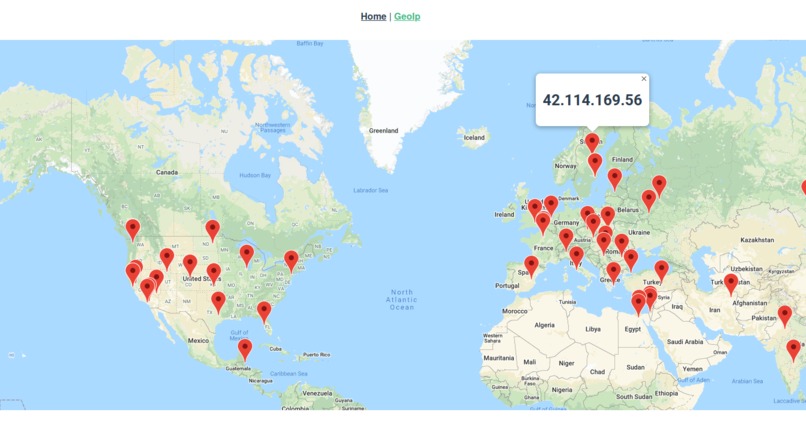The height and width of the screenshot is (435, 806).
Task: Click the pin just north of the TX label
Action: [x=218, y=302]
